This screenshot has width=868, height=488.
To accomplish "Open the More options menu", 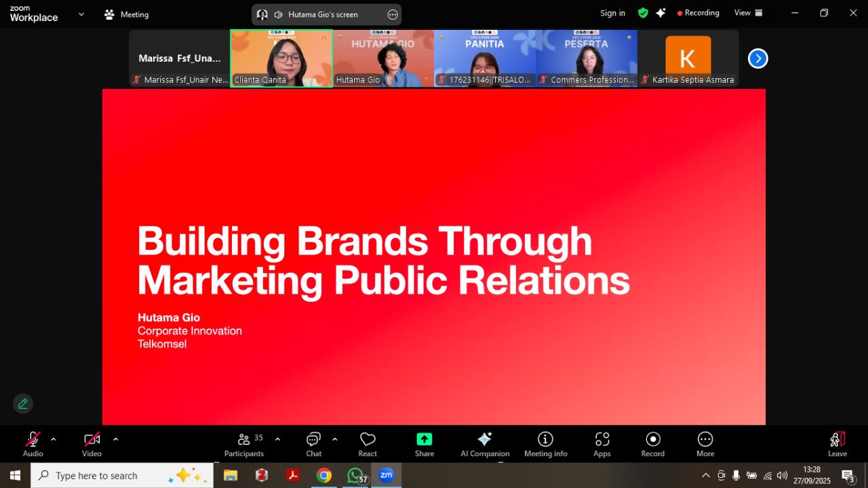I will click(705, 445).
